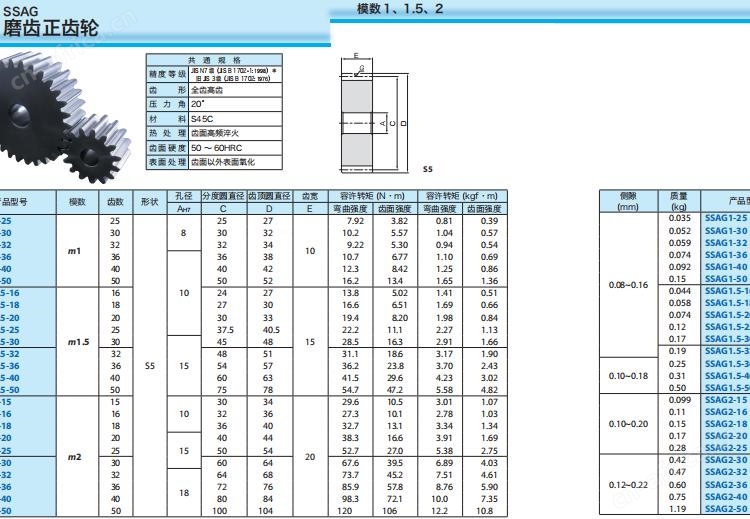Click the 齿顶圆直径 column header
Viewport: 750px width, 519px height.
pyautogui.click(x=269, y=196)
